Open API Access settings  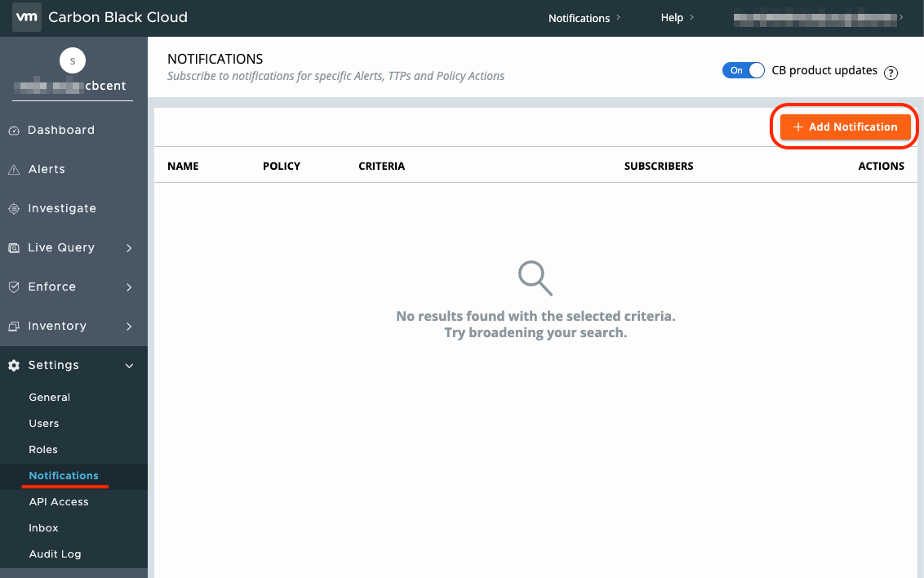pos(58,502)
